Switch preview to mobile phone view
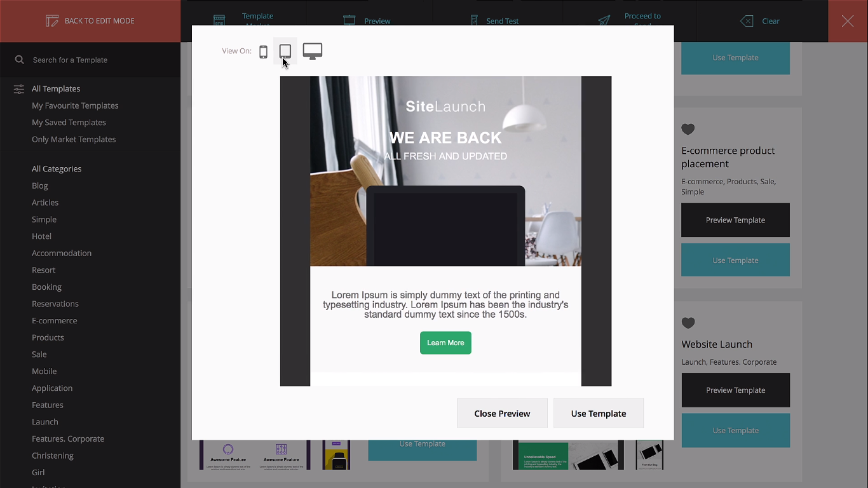The height and width of the screenshot is (488, 868). point(263,51)
